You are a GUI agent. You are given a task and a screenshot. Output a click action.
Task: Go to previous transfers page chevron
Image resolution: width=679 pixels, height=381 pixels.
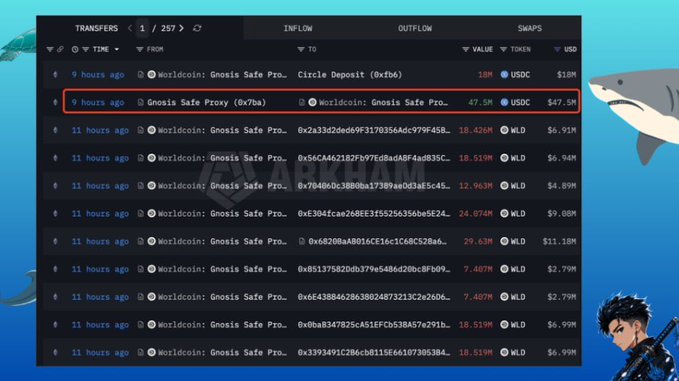pos(130,28)
